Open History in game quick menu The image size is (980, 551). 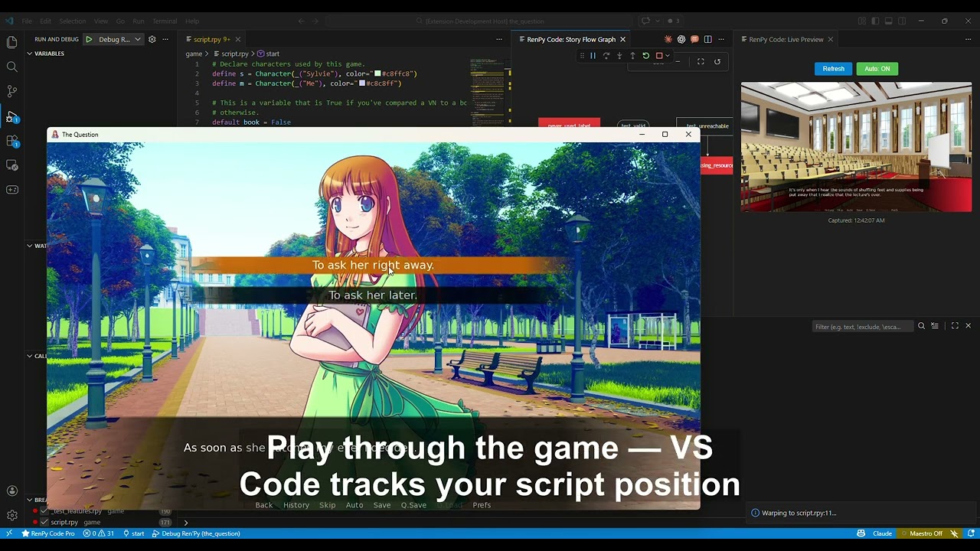pos(296,505)
